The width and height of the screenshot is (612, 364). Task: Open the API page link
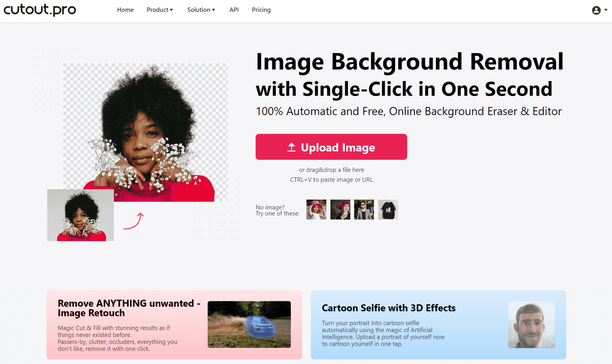pos(234,10)
